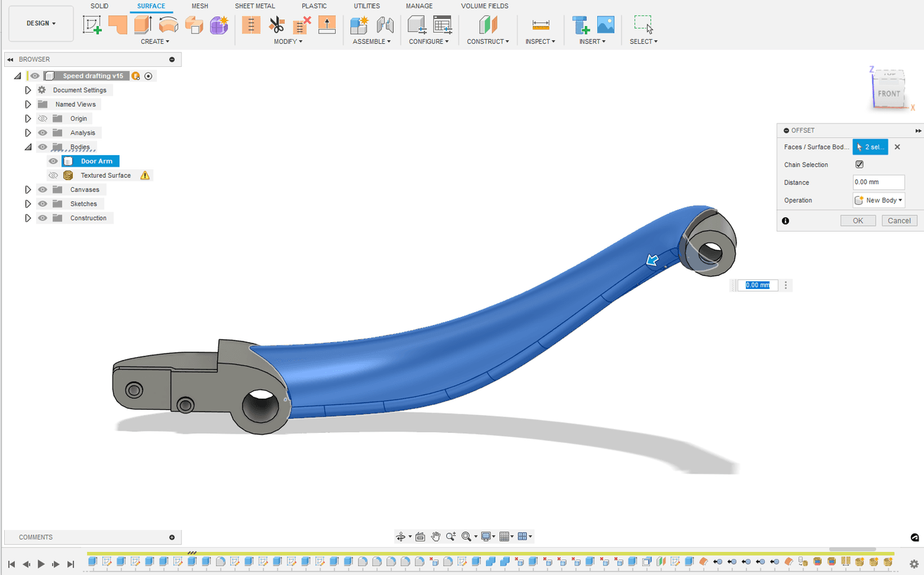The width and height of the screenshot is (924, 575).
Task: Select the Create Sketch tool
Action: [92, 25]
